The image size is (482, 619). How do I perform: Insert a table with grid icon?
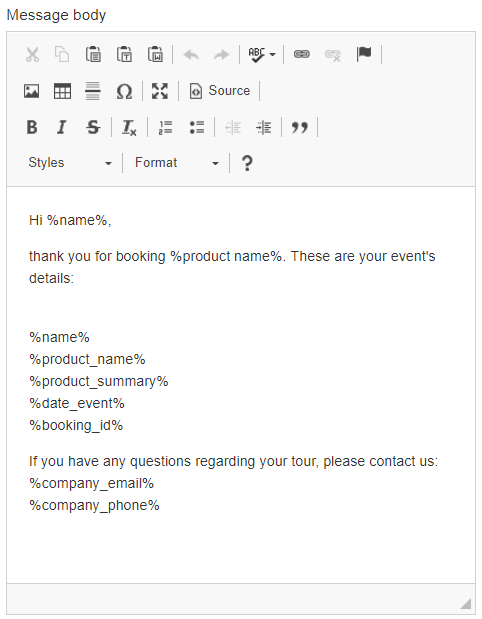click(x=62, y=91)
